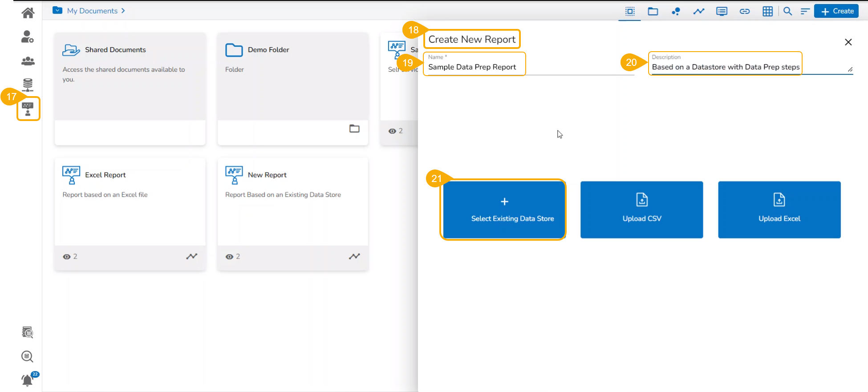Open the user groups icon in sidebar
Screen dimensions: 868x392
(x=28, y=61)
